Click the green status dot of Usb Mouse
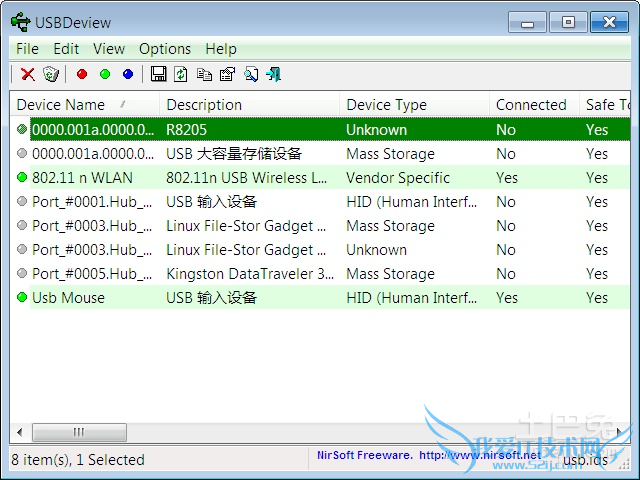Image resolution: width=640 pixels, height=480 pixels. coord(22,297)
